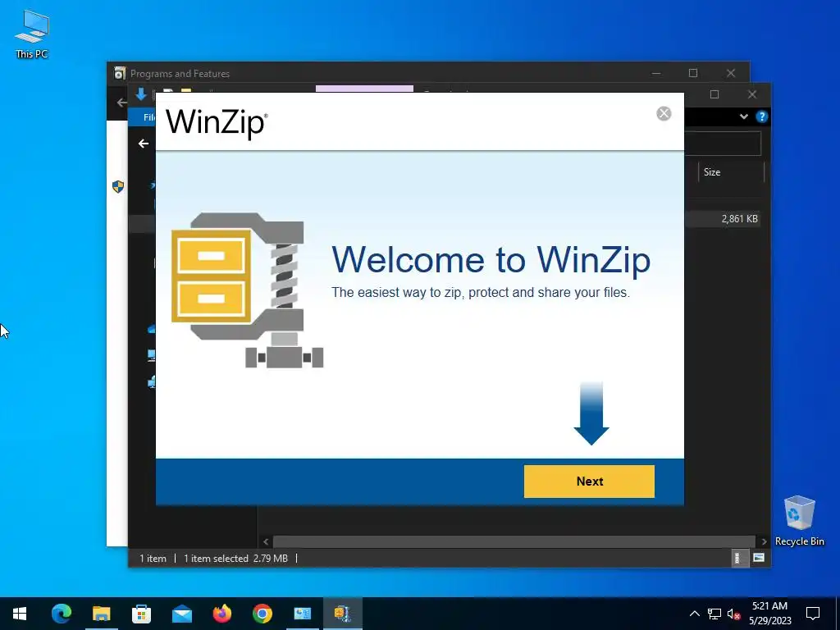Open the notification center icon
Screen dimensions: 840x630
813,614
